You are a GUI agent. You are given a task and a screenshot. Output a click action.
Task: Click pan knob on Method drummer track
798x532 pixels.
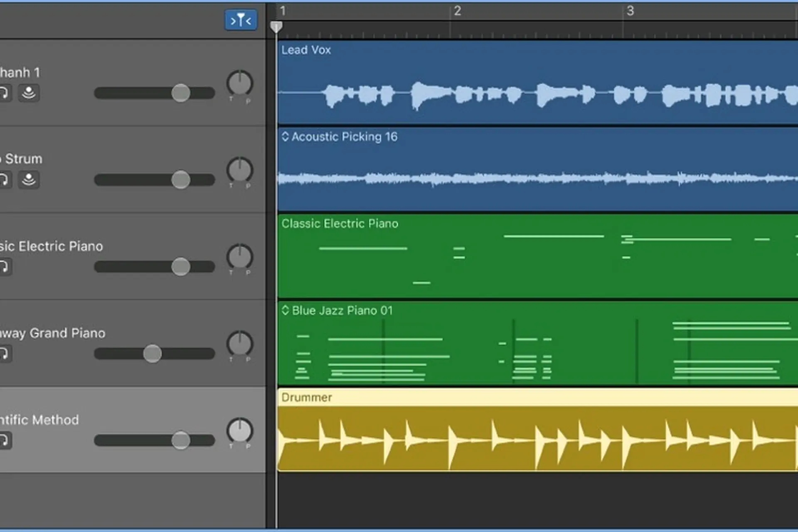coord(240,431)
